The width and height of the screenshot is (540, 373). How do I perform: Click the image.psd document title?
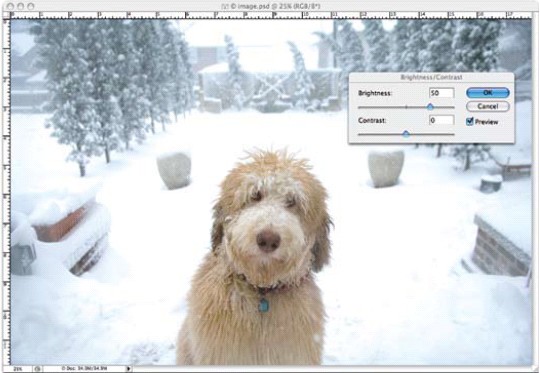click(x=276, y=6)
